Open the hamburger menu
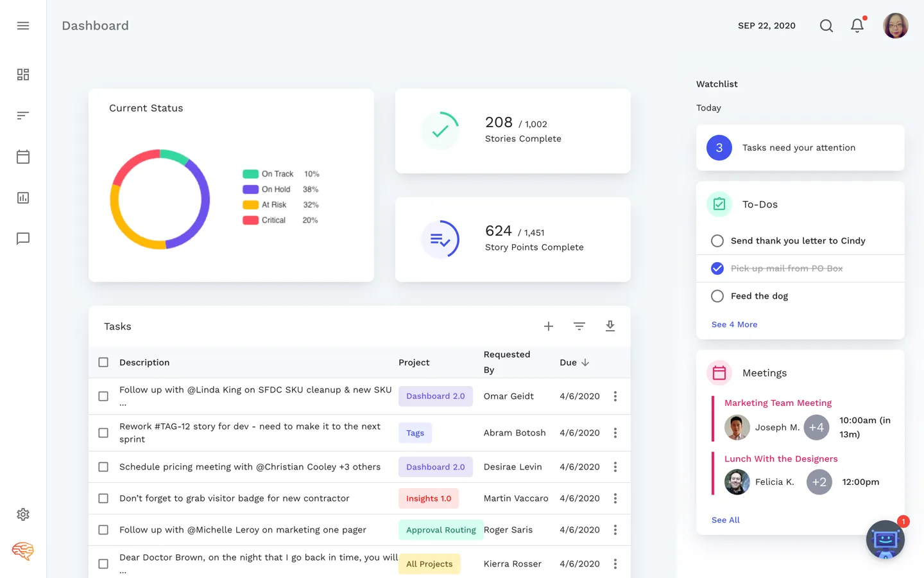The width and height of the screenshot is (924, 578). click(23, 26)
